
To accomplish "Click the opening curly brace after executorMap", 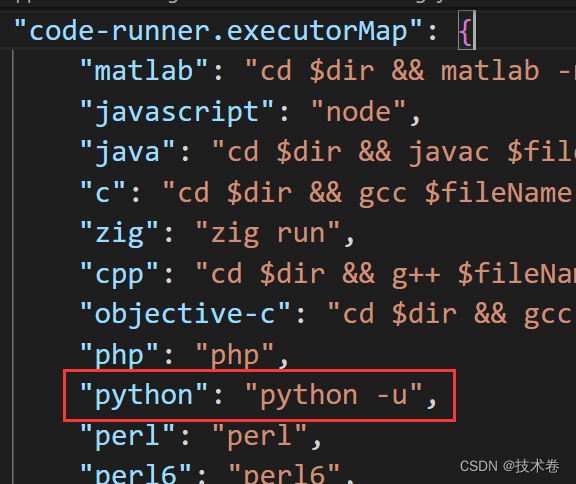I will pyautogui.click(x=467, y=31).
